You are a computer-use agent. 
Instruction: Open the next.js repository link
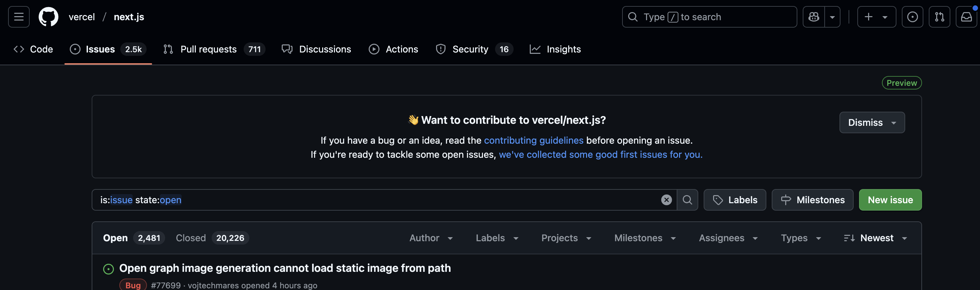(129, 17)
